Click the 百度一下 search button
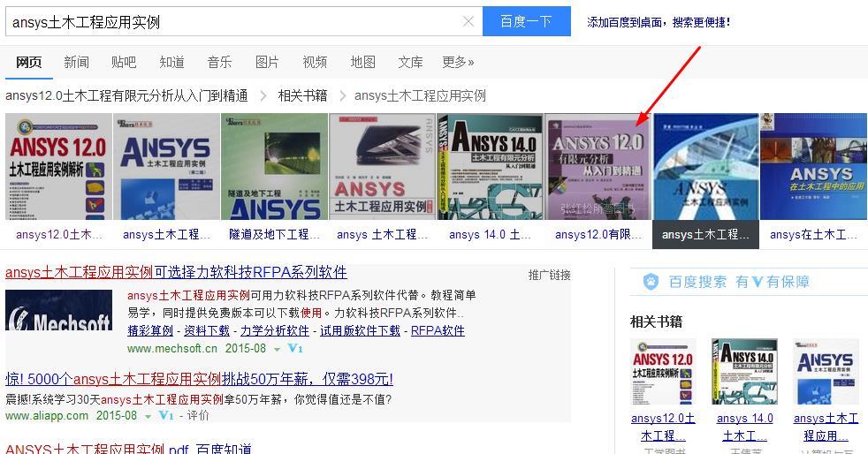 (527, 21)
